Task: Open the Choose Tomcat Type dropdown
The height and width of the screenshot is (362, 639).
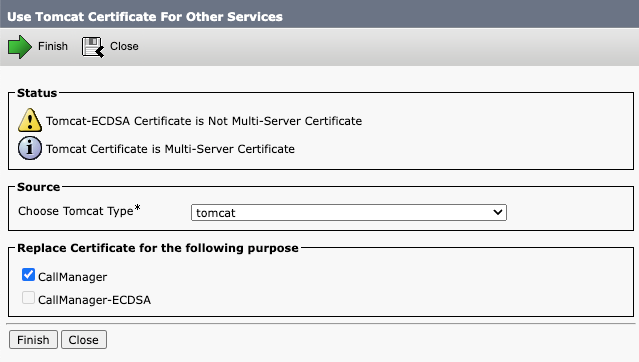Action: (x=349, y=212)
